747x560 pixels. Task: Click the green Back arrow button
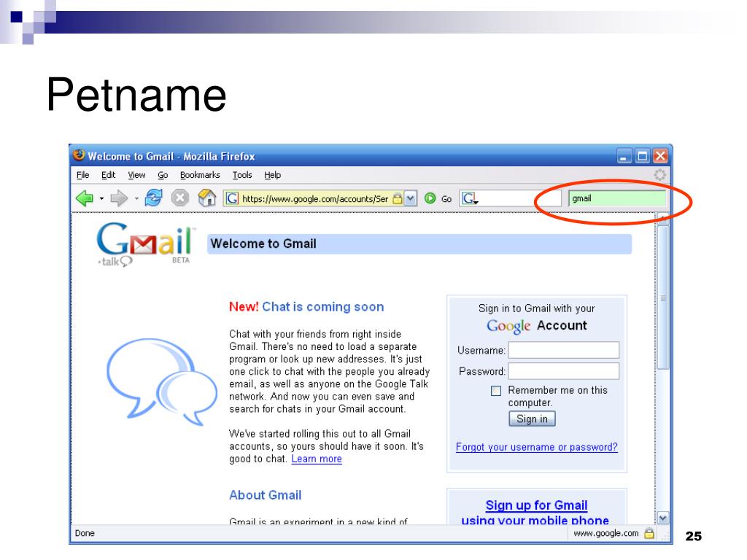pos(85,198)
